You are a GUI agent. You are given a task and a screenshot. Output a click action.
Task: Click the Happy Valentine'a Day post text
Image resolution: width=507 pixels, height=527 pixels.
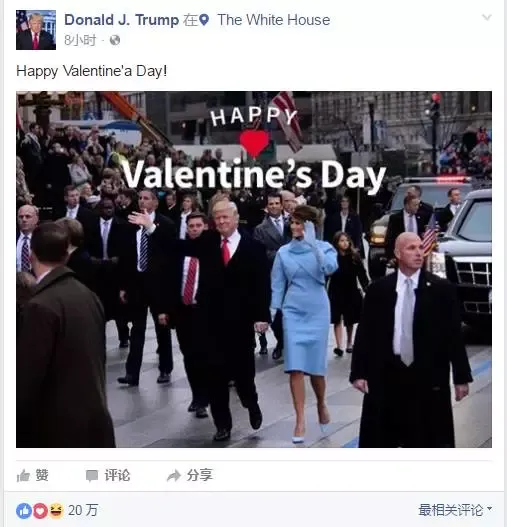click(91, 71)
